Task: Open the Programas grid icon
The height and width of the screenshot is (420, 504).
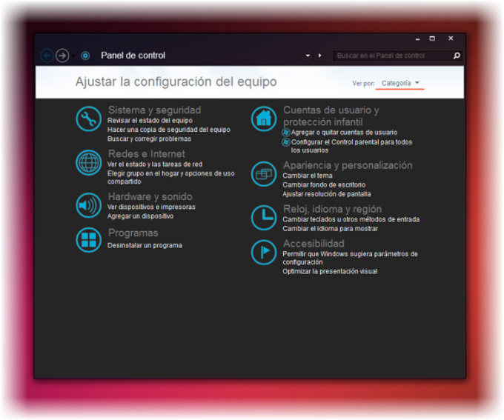Action: coord(89,240)
